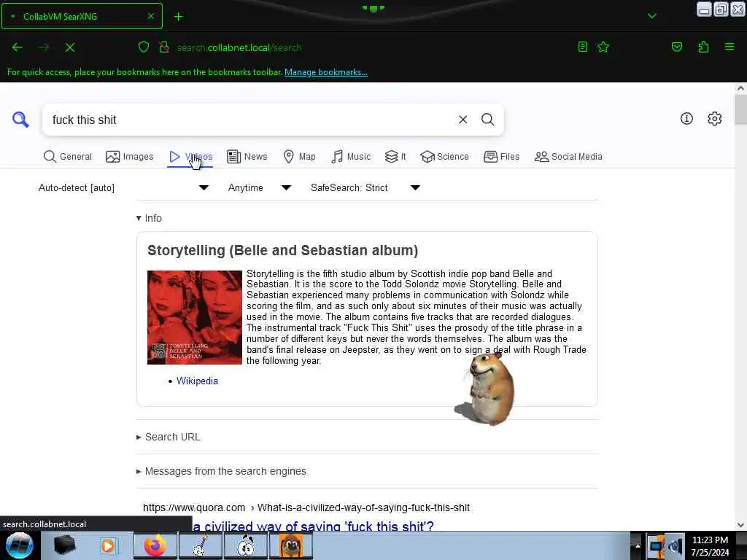Switch to the It category
Viewport: 747px width, 560px height.
click(395, 157)
